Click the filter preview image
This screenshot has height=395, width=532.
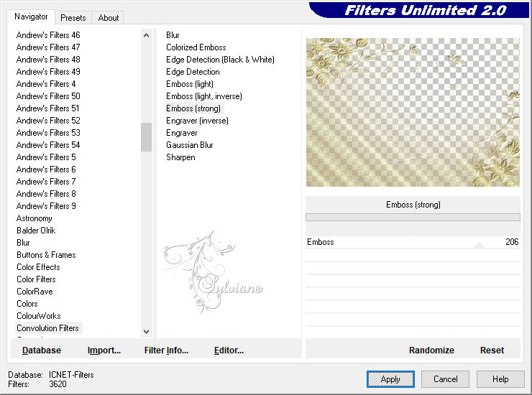[x=413, y=112]
